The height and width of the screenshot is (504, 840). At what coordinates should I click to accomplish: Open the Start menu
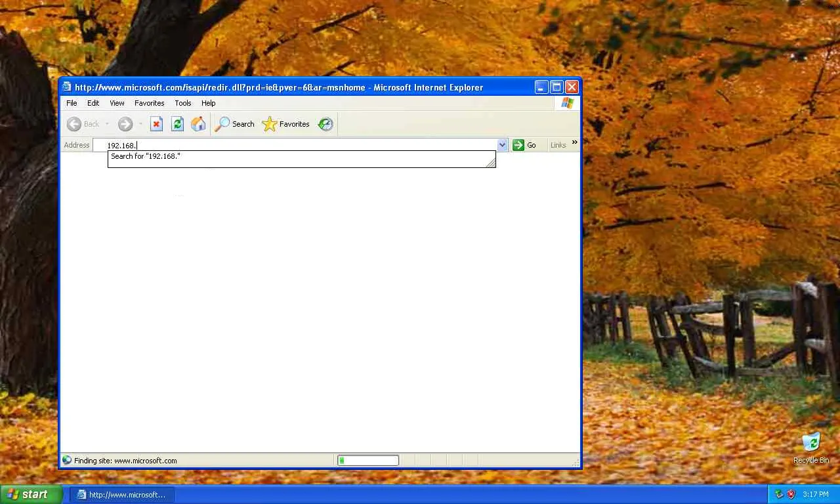tap(31, 495)
